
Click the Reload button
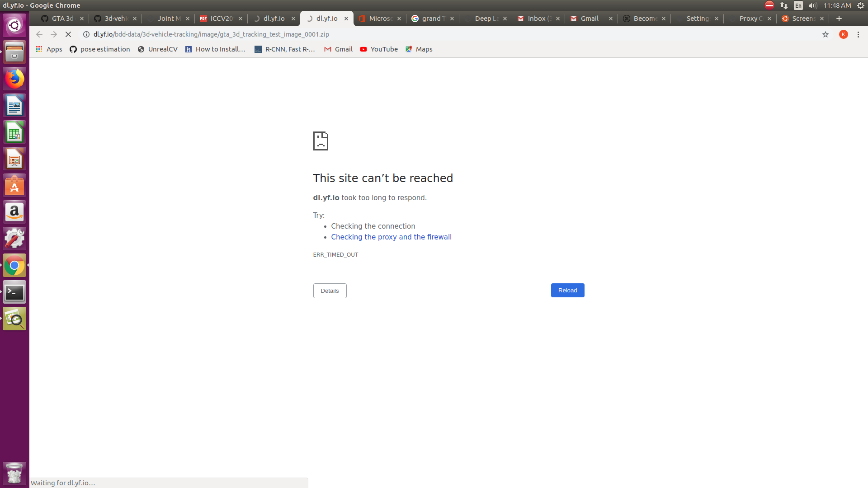point(567,291)
